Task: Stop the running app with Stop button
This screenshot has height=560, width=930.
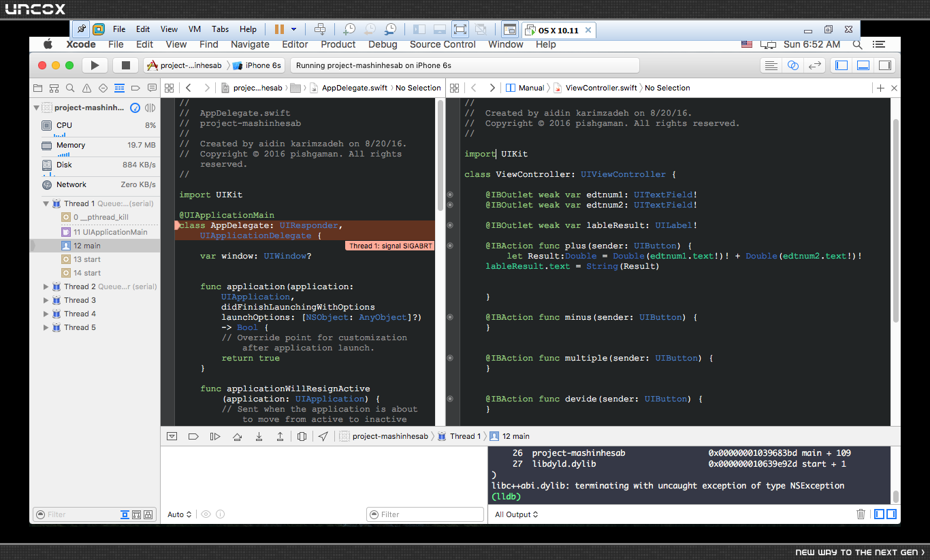Action: (125, 65)
